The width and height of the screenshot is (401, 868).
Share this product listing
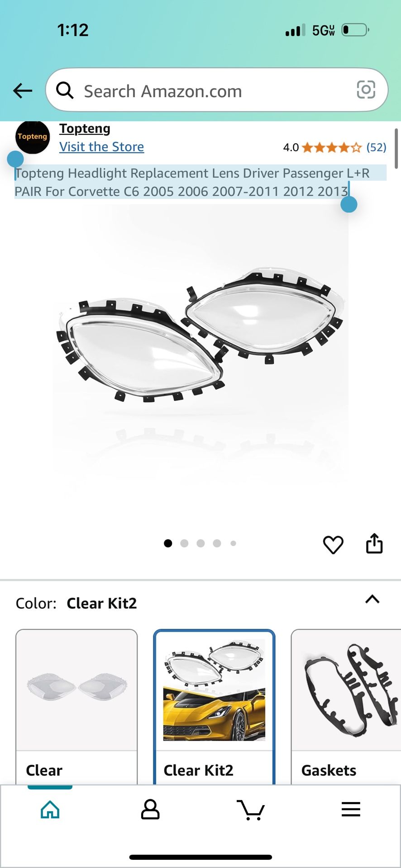pos(374,543)
